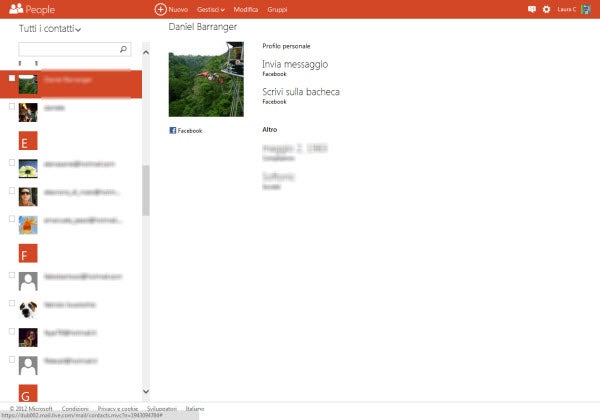The width and height of the screenshot is (600, 420).
Task: Jump to letter F section tile
Action: pyautogui.click(x=28, y=253)
